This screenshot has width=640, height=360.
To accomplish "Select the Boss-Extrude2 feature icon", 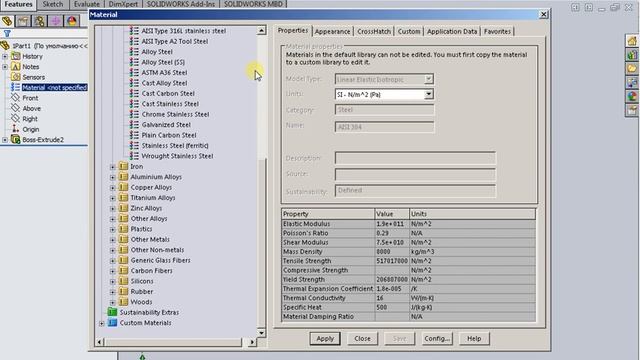I will click(16, 140).
